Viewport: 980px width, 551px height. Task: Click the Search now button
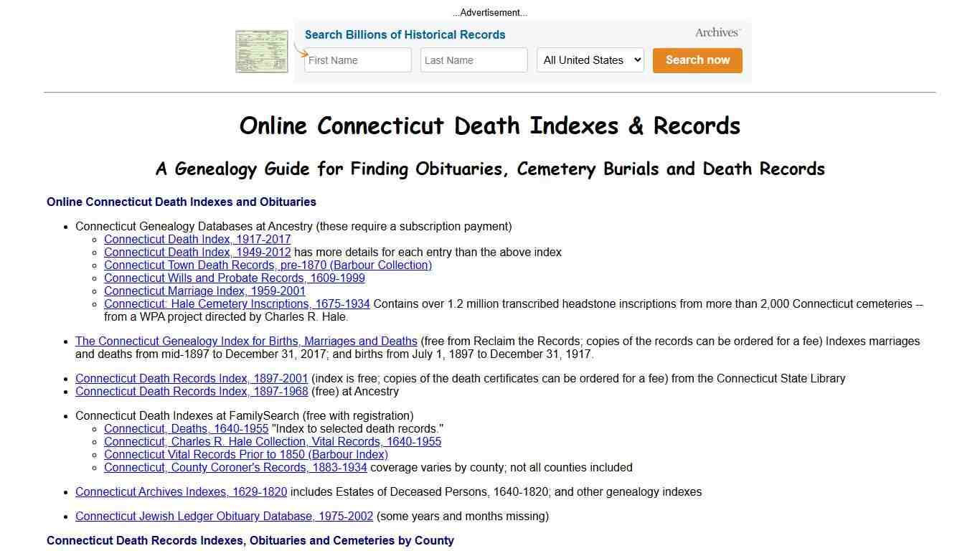pyautogui.click(x=697, y=60)
